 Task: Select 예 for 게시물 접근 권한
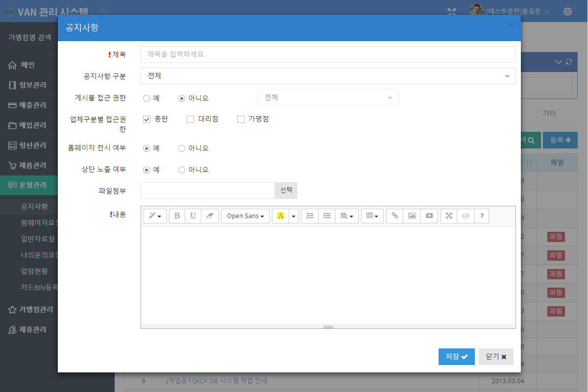tap(147, 98)
